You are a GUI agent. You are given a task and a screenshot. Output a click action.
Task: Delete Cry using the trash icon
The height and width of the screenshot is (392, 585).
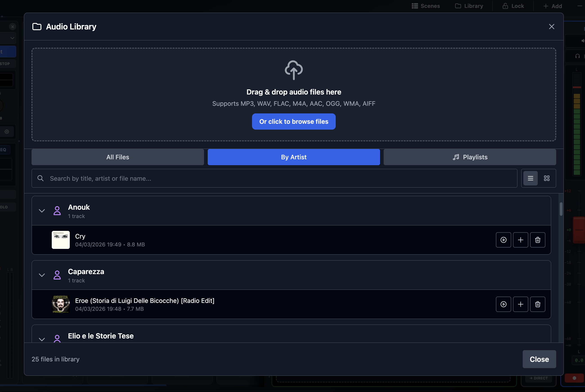pyautogui.click(x=538, y=240)
